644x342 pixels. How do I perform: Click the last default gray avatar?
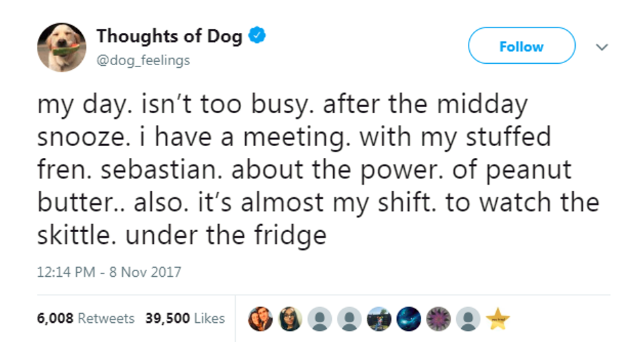pos(468,319)
